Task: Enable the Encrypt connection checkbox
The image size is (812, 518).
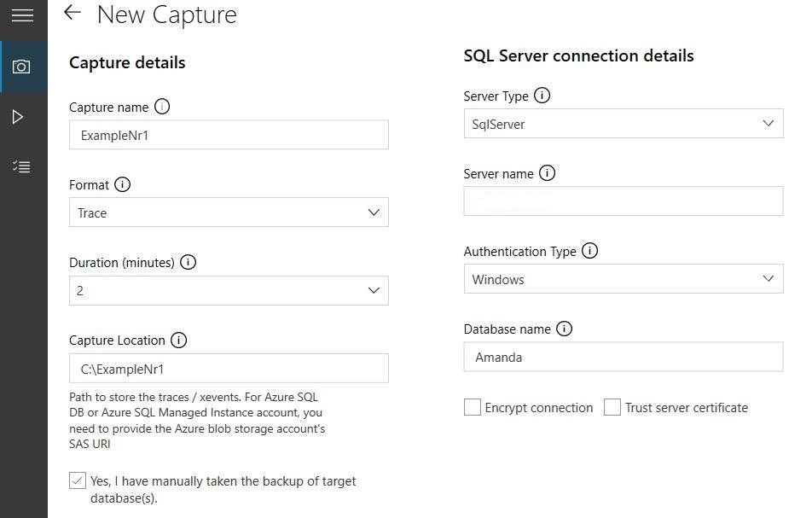Action: click(x=473, y=407)
